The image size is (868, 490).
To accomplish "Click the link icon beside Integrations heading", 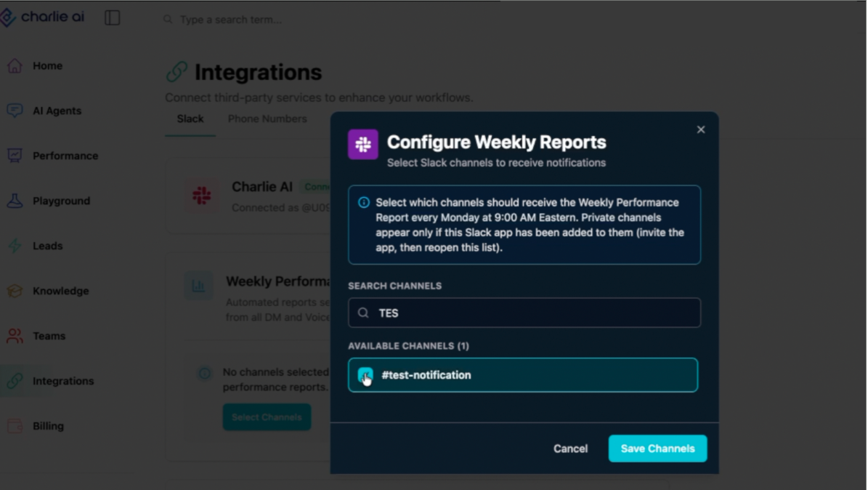I will [x=177, y=72].
